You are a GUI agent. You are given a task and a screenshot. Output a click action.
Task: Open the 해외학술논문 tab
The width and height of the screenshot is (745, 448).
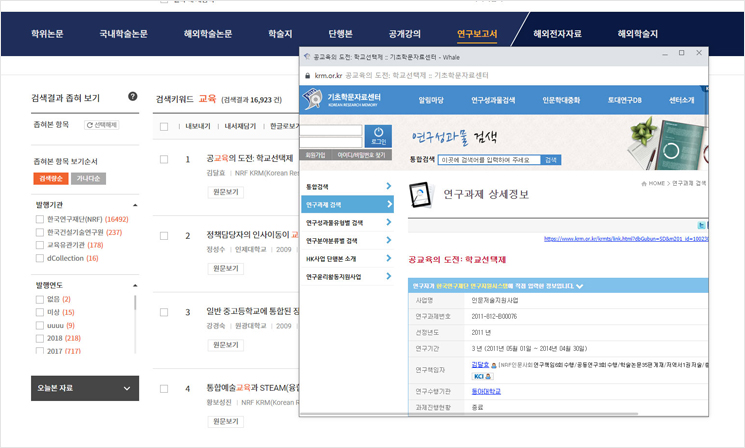(208, 34)
